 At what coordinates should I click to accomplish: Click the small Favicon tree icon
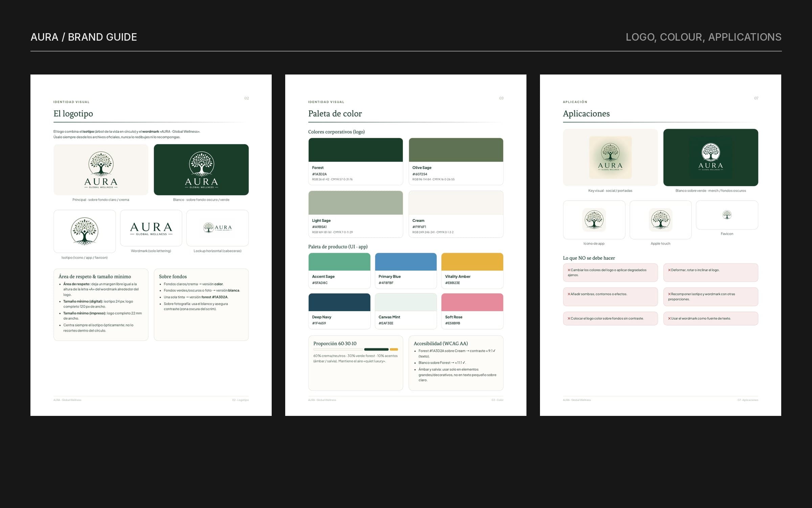727,215
